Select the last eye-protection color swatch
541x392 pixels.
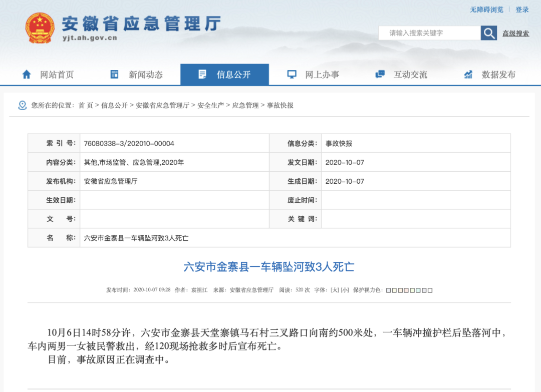coord(430,290)
